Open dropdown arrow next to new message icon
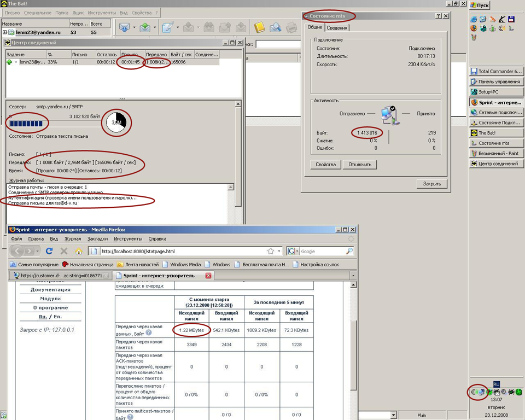Image resolution: width=525 pixels, height=420 pixels. [x=177, y=27]
